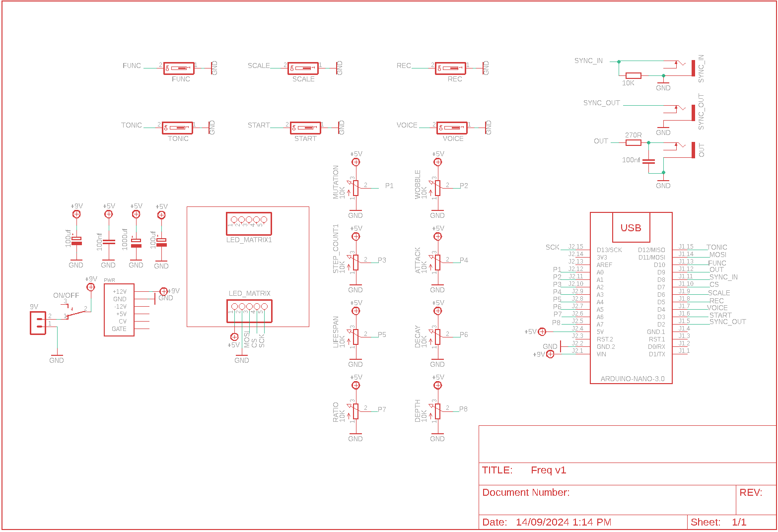The image size is (778, 532).
Task: Click the 1000uf capacitor symbol
Action: pos(136,243)
